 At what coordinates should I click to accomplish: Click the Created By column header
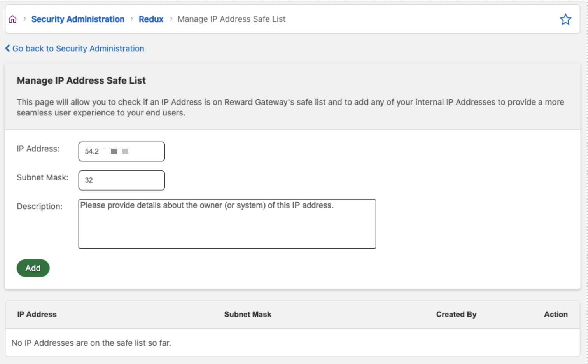456,314
